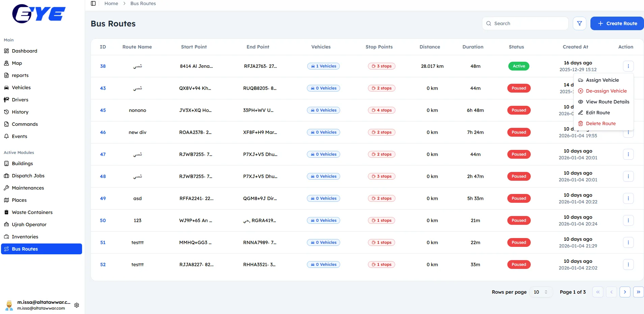Open actions menu for route 47
Screen dimensions: 644x314
point(628,154)
